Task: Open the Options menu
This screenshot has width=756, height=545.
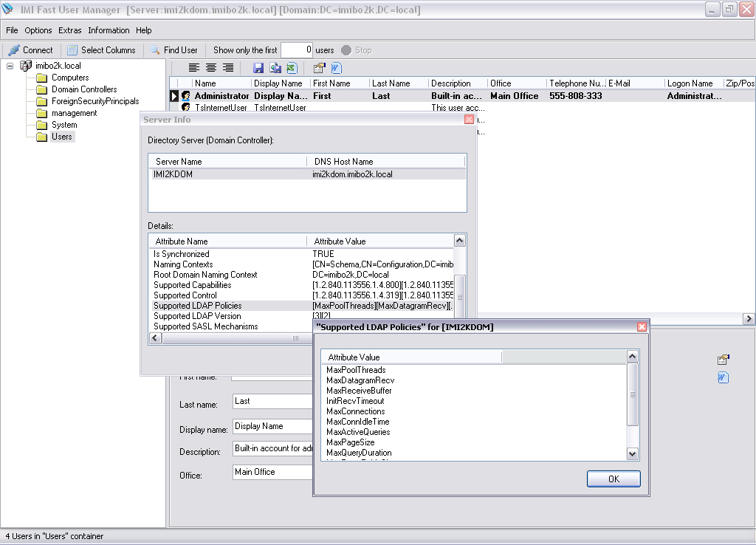Action: tap(38, 30)
